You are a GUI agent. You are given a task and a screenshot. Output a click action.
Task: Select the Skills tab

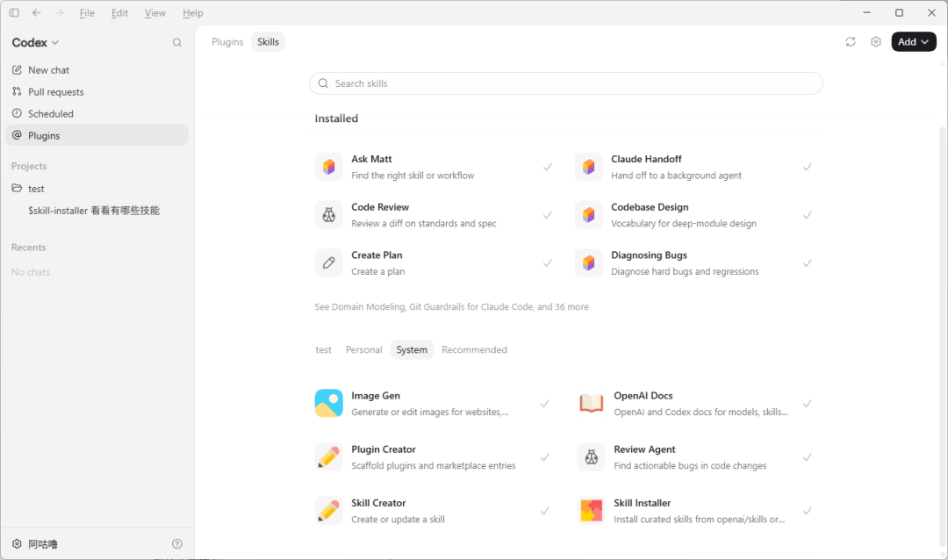(x=268, y=42)
